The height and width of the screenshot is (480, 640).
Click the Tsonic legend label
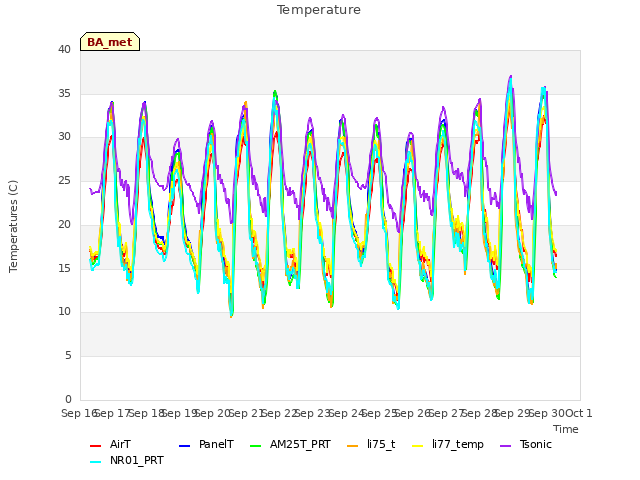click(x=536, y=444)
